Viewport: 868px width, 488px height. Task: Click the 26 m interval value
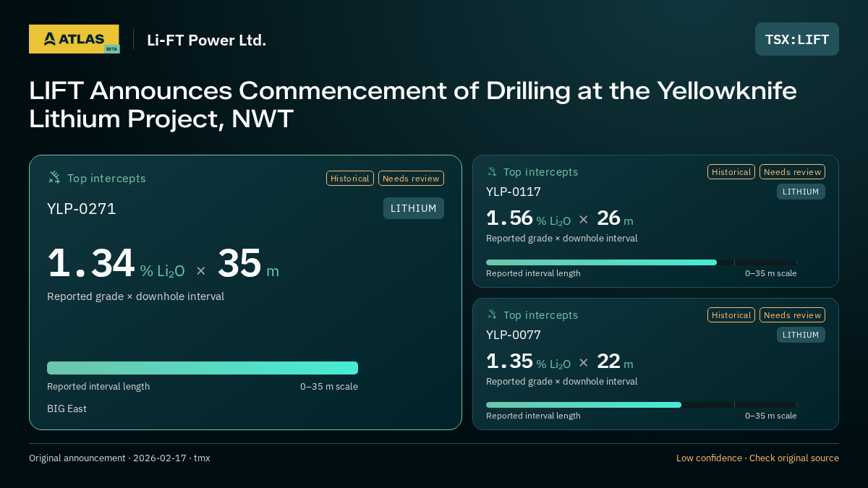coord(615,218)
